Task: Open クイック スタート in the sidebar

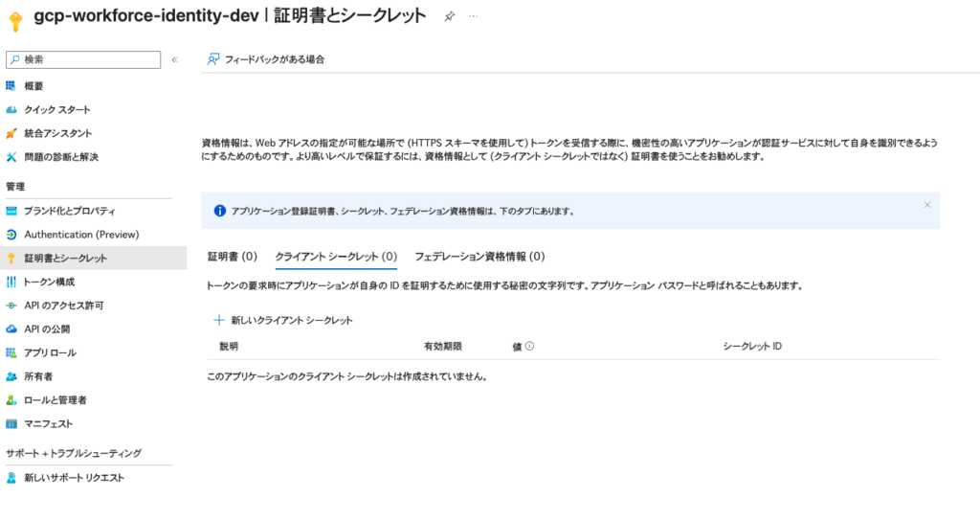Action: click(x=57, y=109)
